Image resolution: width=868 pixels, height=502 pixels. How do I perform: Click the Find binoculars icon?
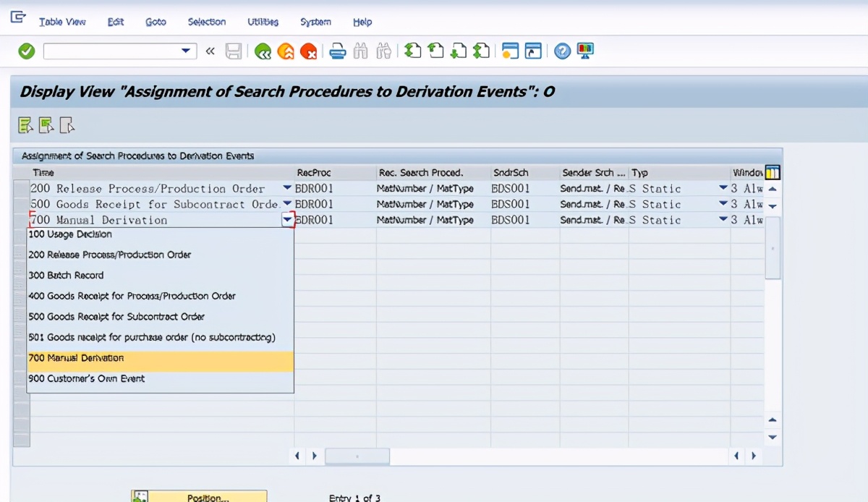click(x=360, y=51)
